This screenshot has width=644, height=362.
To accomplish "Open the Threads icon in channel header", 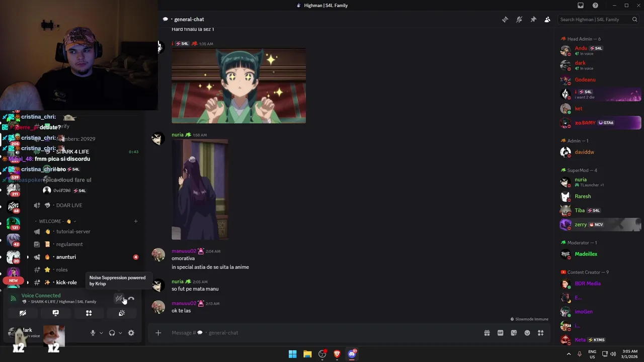I will pos(505,20).
